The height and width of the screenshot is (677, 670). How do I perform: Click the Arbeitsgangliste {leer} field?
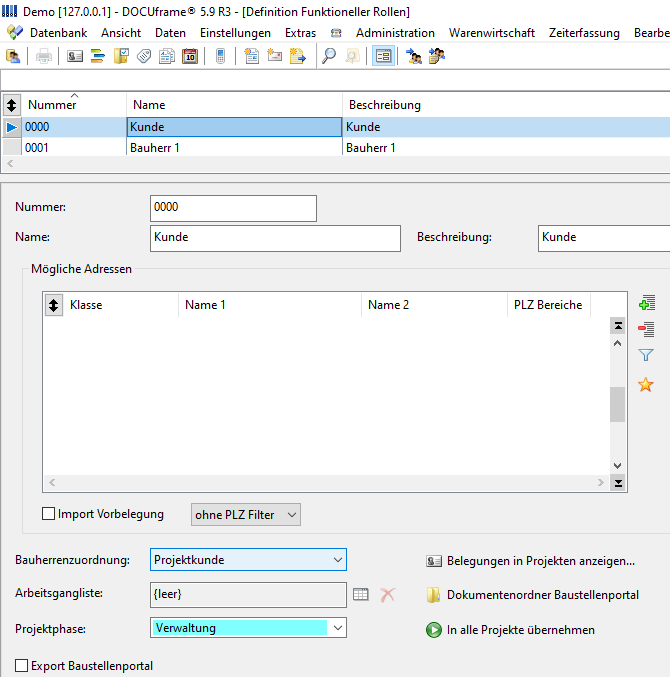(x=248, y=595)
